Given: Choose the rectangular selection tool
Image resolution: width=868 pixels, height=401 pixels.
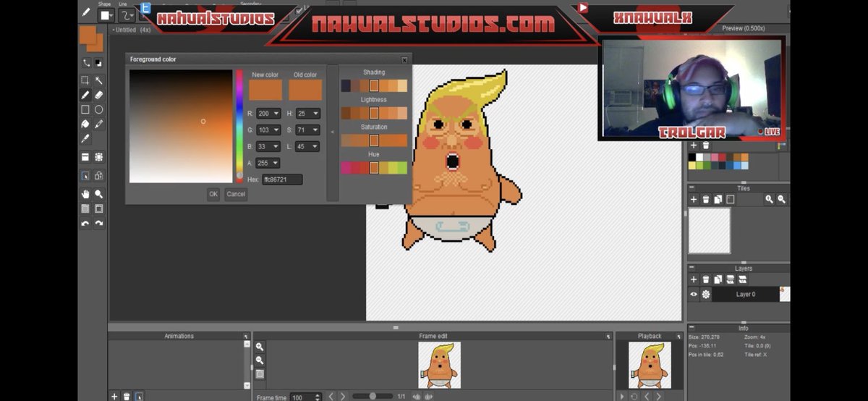Looking at the screenshot, I should pos(85,80).
